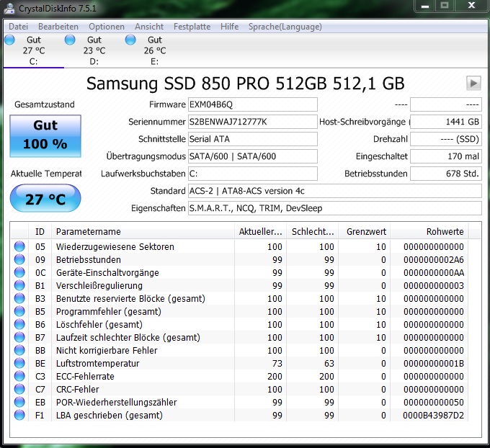Select the Geräte-Einschaltvorgänge row
Viewport: 490px width, 448px height.
pyautogui.click(x=239, y=272)
